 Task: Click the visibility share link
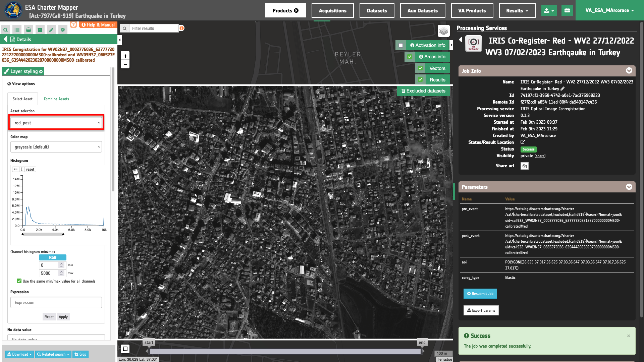coord(540,156)
